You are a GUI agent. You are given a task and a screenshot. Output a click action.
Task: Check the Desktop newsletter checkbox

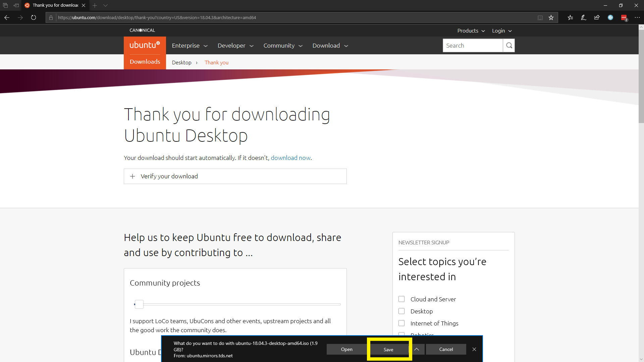pos(401,311)
